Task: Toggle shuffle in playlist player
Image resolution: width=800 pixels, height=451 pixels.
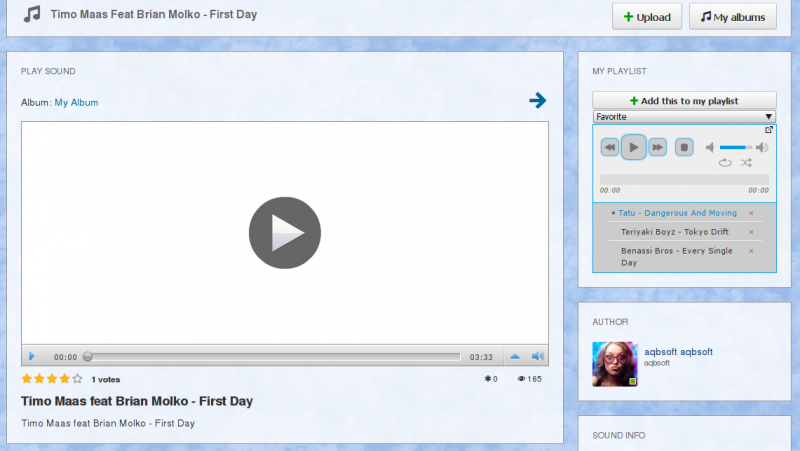Action: [x=746, y=163]
